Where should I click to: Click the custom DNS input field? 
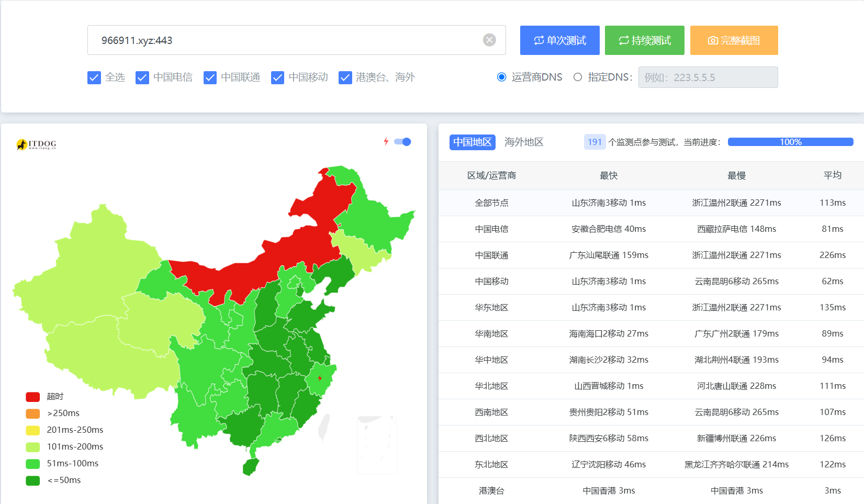pos(708,77)
